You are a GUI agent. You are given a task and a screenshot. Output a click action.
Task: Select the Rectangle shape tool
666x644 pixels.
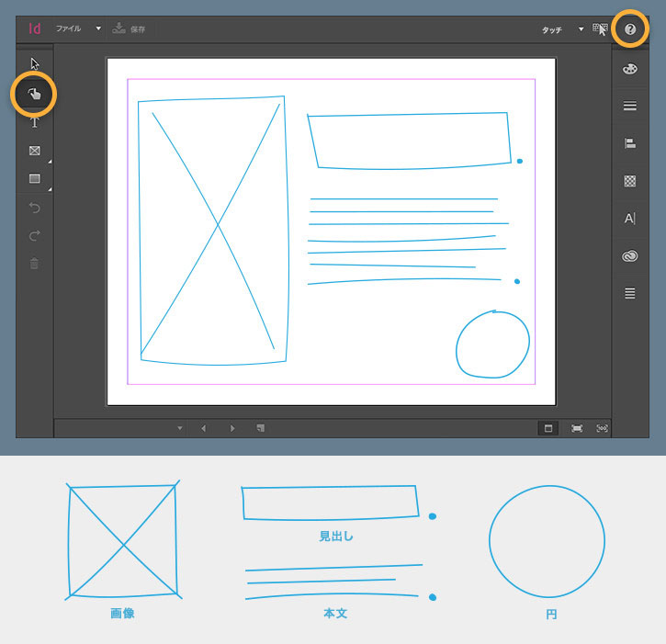coord(34,178)
